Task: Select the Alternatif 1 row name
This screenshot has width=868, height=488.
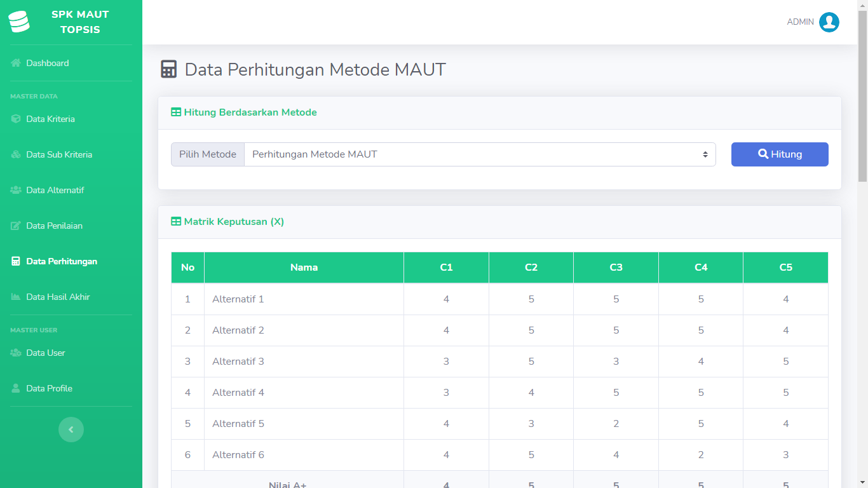Action: tap(238, 299)
